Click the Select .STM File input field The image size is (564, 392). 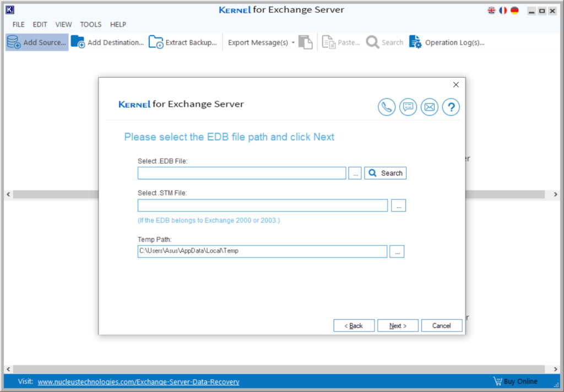tap(263, 205)
